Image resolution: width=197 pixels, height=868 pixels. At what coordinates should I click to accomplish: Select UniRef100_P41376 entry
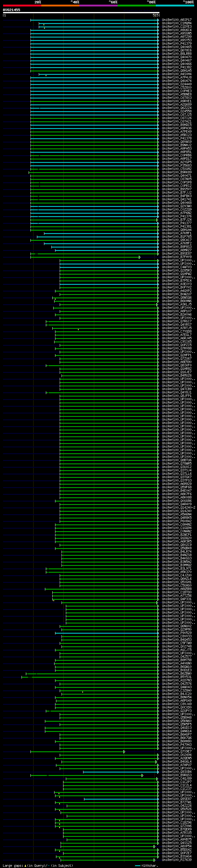(x=176, y=216)
